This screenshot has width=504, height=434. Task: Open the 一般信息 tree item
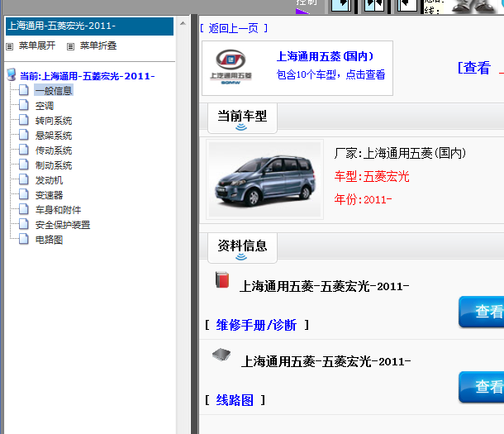54,91
